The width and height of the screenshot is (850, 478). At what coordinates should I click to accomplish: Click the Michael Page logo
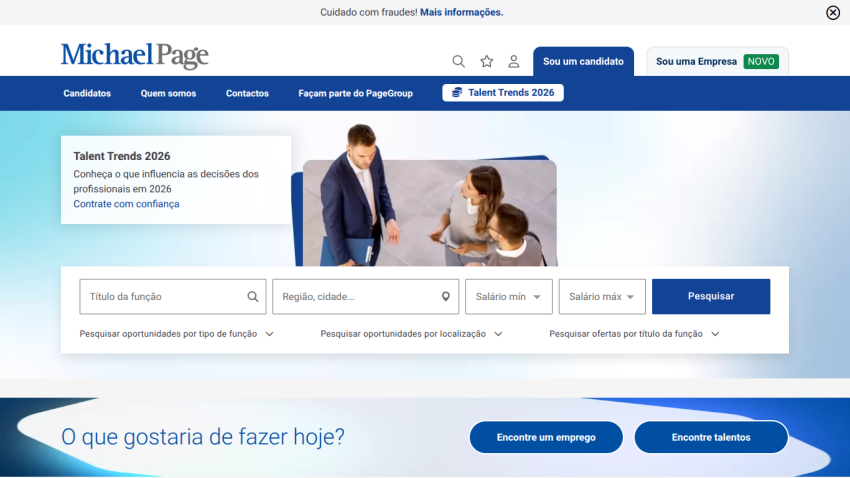[134, 56]
